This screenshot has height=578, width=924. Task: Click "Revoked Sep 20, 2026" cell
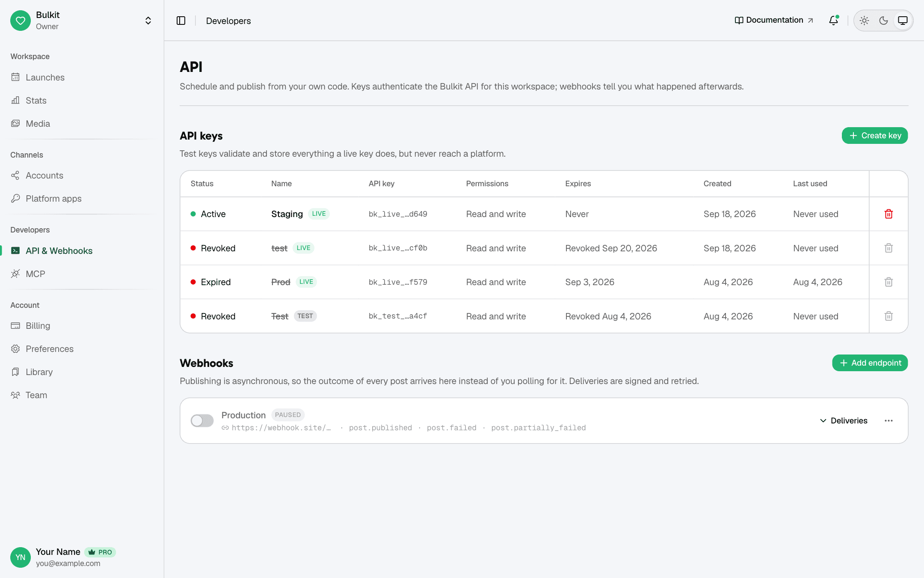pos(611,248)
